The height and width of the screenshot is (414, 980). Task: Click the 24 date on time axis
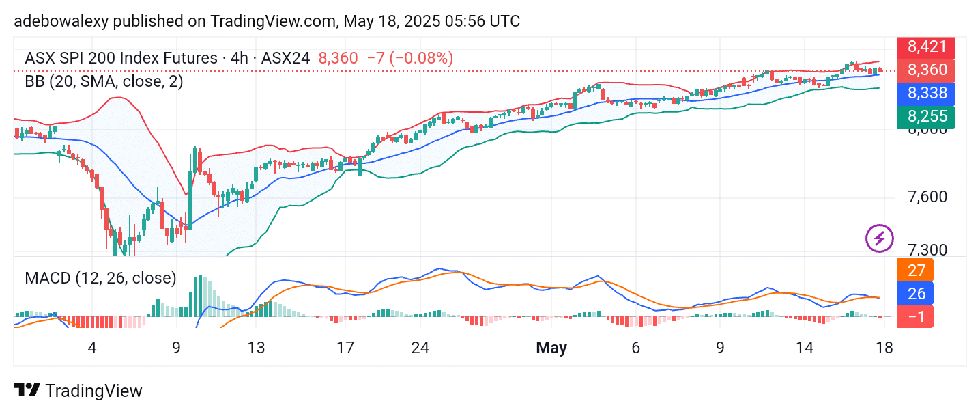pyautogui.click(x=420, y=348)
